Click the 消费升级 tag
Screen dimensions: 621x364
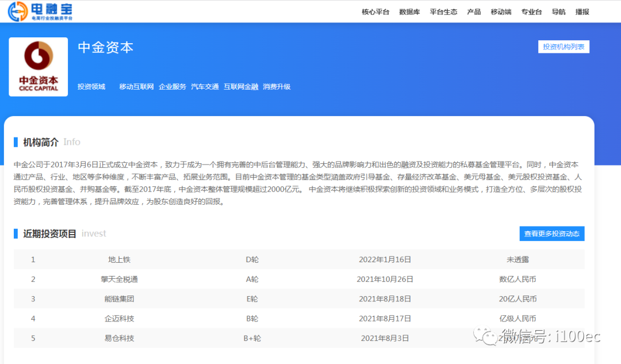277,87
